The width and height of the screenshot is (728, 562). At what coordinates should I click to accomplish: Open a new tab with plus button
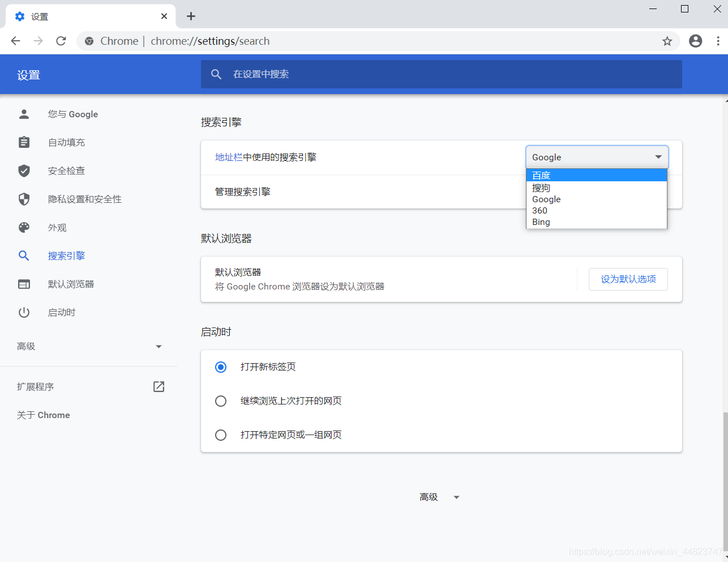tap(191, 16)
